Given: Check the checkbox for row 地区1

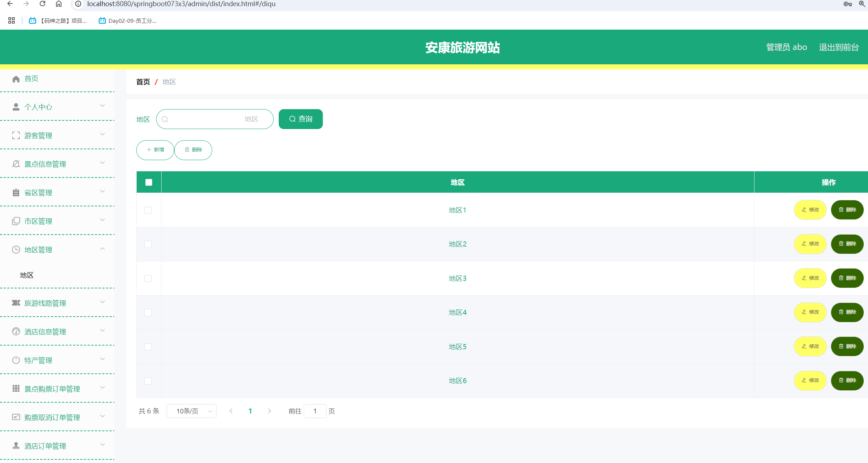Looking at the screenshot, I should point(148,210).
